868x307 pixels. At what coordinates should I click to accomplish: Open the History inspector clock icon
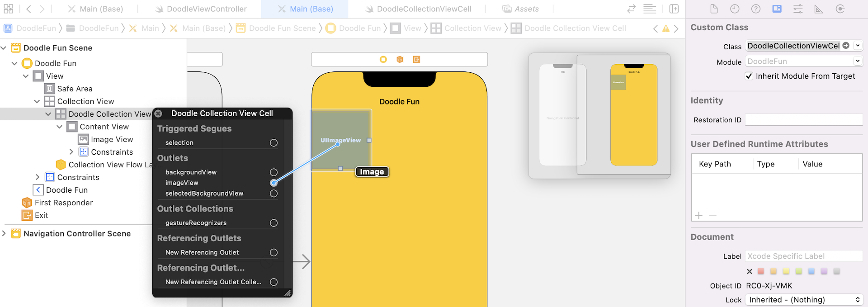pos(735,9)
